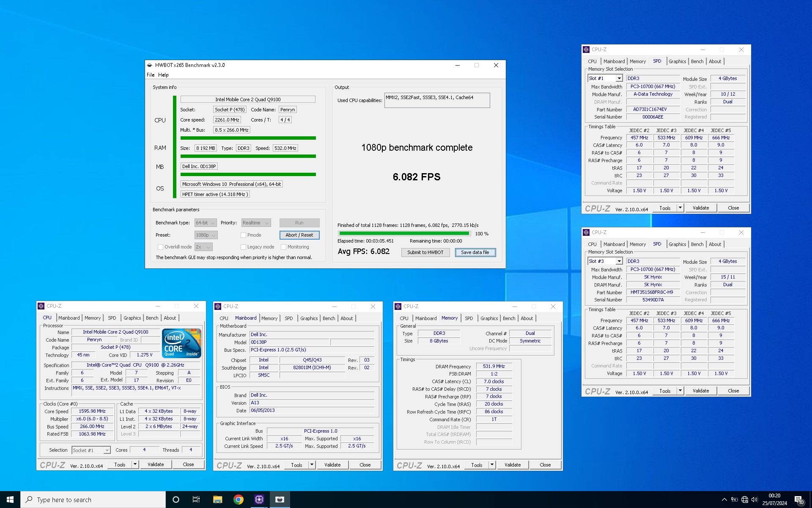Expand Tools arrow in Mainboard window
Viewport: 812px width, 508px height.
coord(312,465)
